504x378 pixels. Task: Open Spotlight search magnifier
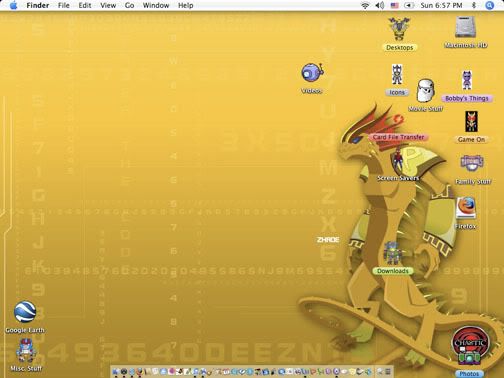[489, 5]
